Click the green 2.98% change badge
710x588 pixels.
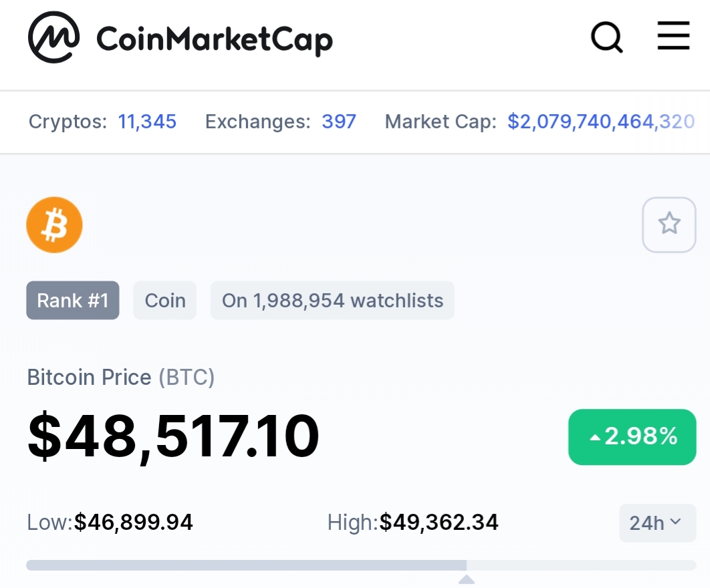pos(632,437)
